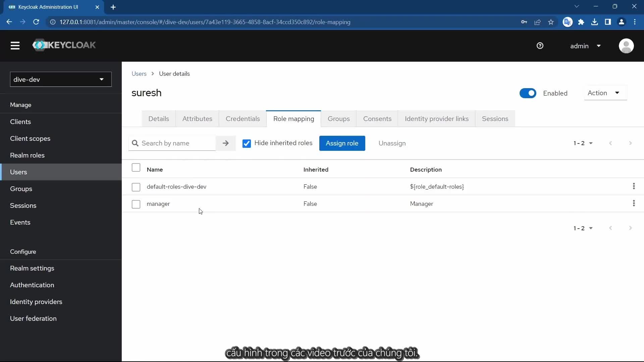The height and width of the screenshot is (362, 644).
Task: Click the Users breadcrumb link
Action: tap(139, 74)
